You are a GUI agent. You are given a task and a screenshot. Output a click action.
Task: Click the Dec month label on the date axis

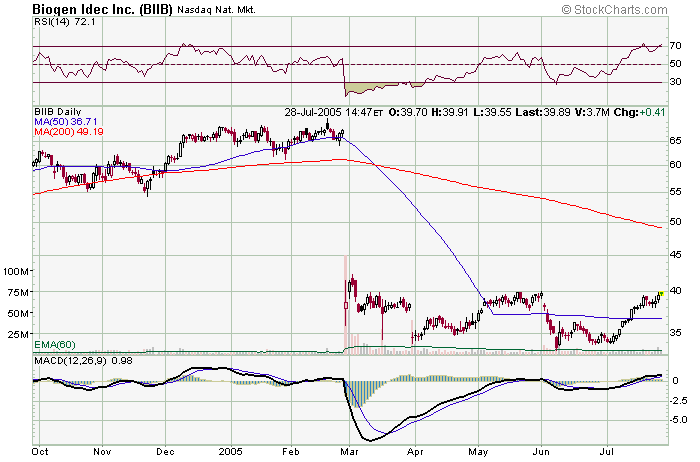click(165, 452)
